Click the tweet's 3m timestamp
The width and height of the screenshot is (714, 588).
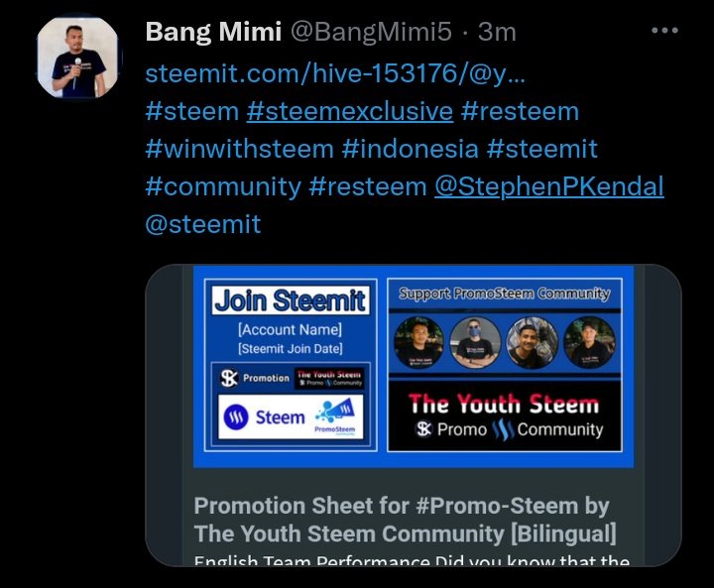click(497, 32)
